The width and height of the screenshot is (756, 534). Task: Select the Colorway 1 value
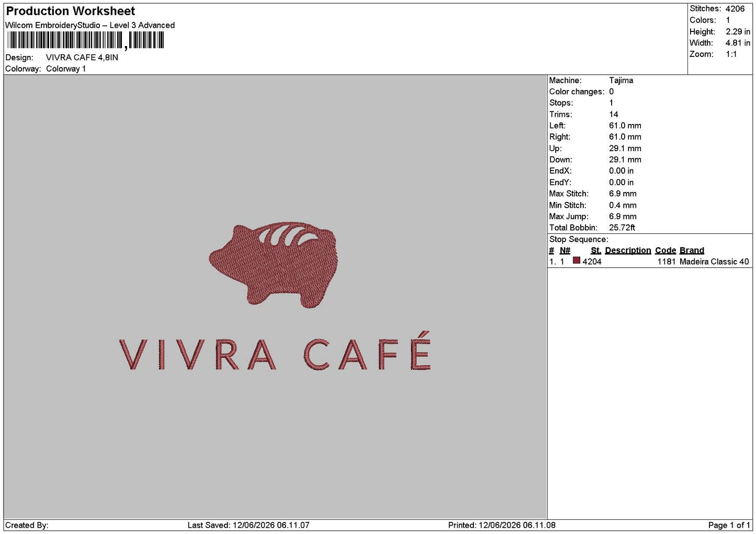(66, 69)
